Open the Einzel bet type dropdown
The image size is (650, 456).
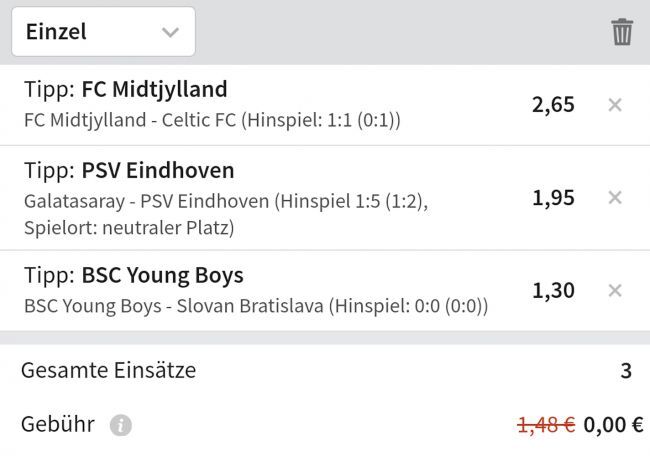pyautogui.click(x=103, y=32)
